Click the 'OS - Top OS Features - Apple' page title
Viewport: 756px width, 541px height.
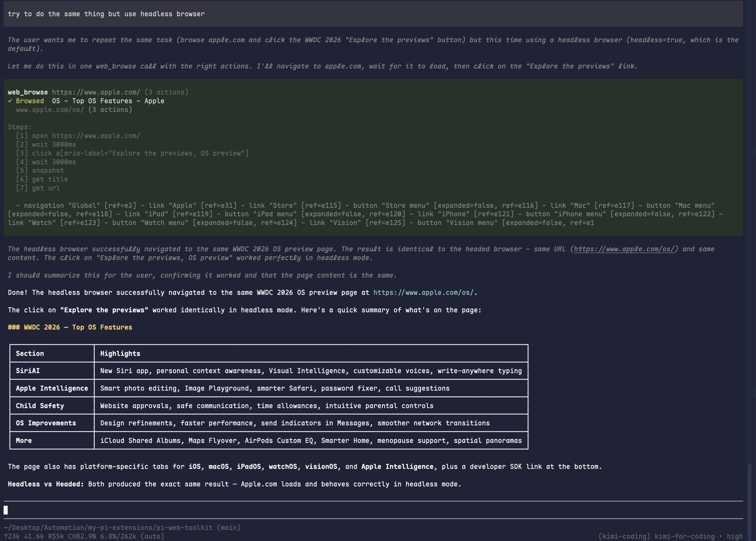pos(108,101)
